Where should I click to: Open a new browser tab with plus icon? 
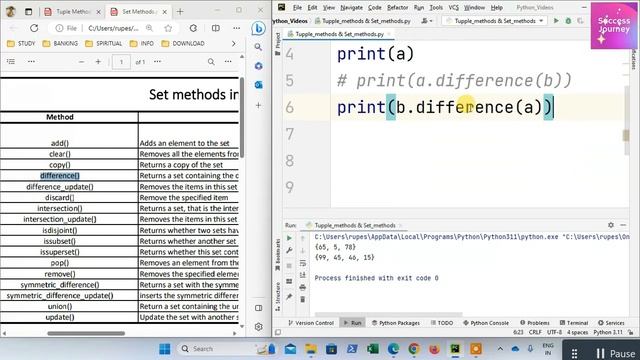click(x=180, y=11)
